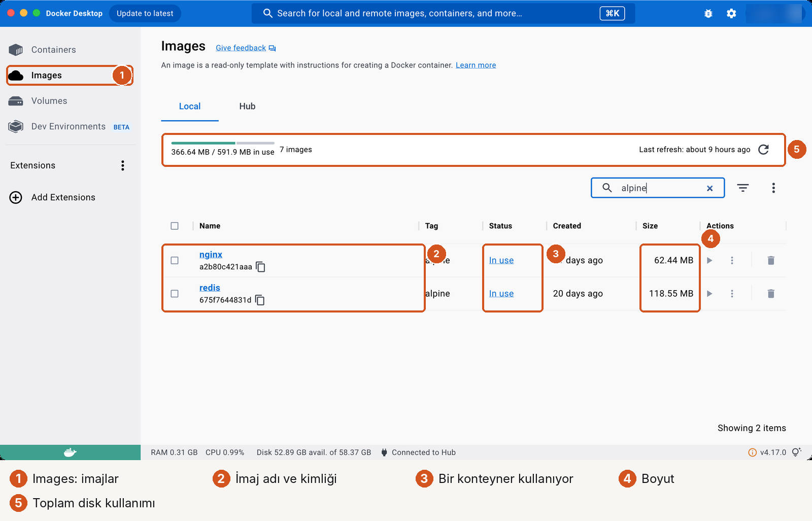The height and width of the screenshot is (521, 812).
Task: Copy the redis image ID
Action: [260, 300]
